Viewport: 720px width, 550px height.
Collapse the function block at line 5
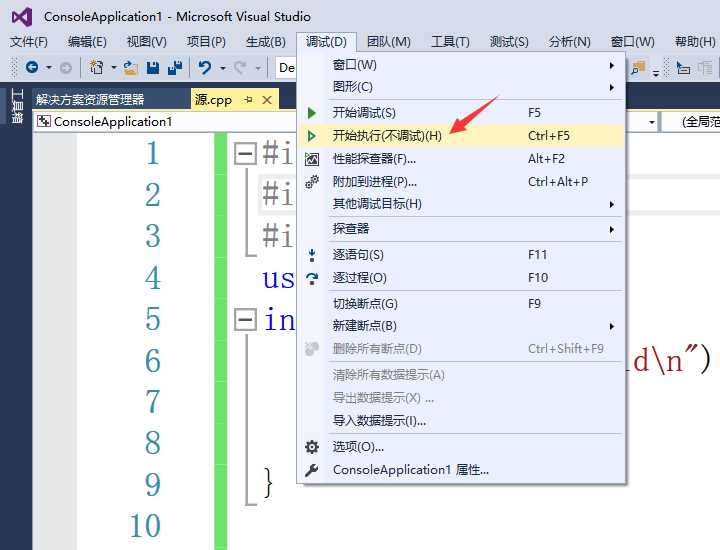(x=245, y=319)
